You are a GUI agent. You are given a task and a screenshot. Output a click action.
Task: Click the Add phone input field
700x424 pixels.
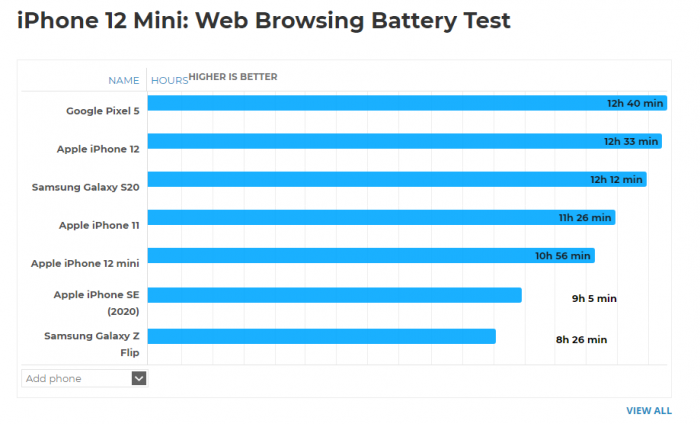coord(76,378)
